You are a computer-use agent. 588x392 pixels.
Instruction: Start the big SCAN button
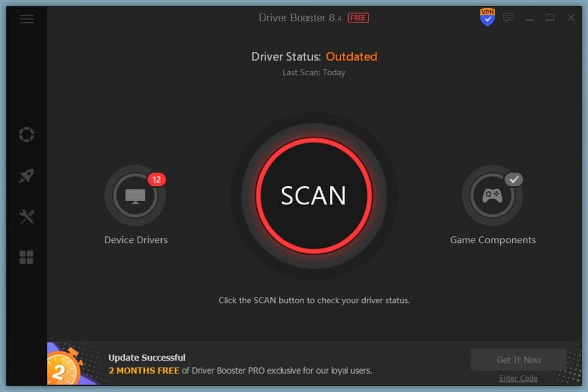[x=314, y=195]
